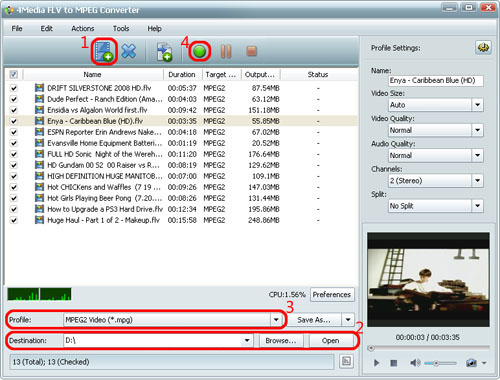Click file icon of DRIFT SILVERSTONE row
The image size is (500, 380).
[39, 88]
